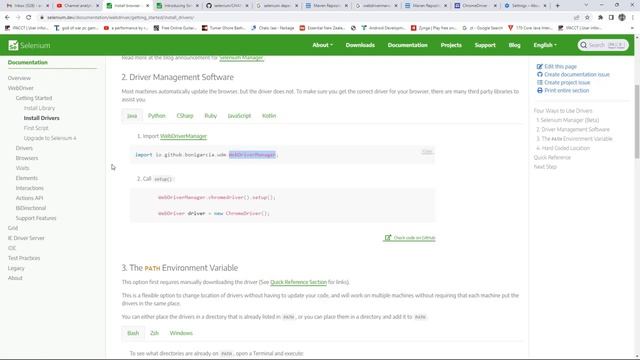Open the WebDriverManager link

coord(183,136)
